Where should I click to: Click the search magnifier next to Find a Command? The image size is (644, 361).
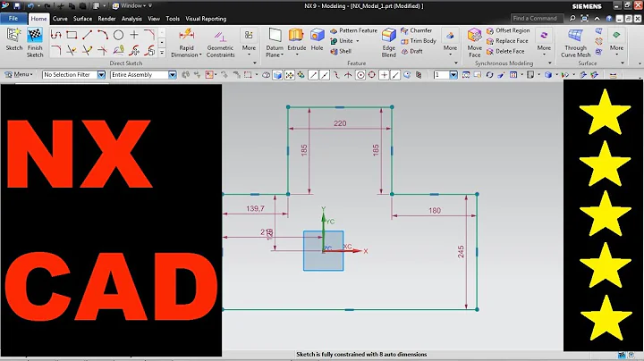click(572, 19)
